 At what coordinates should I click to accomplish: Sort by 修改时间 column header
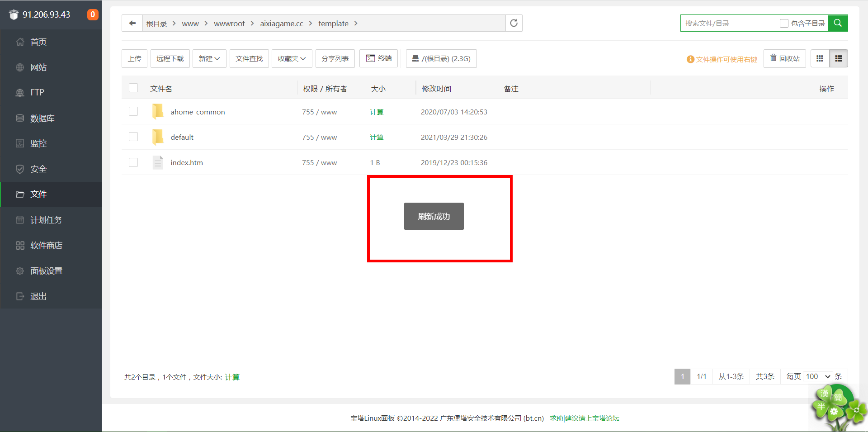click(x=436, y=89)
